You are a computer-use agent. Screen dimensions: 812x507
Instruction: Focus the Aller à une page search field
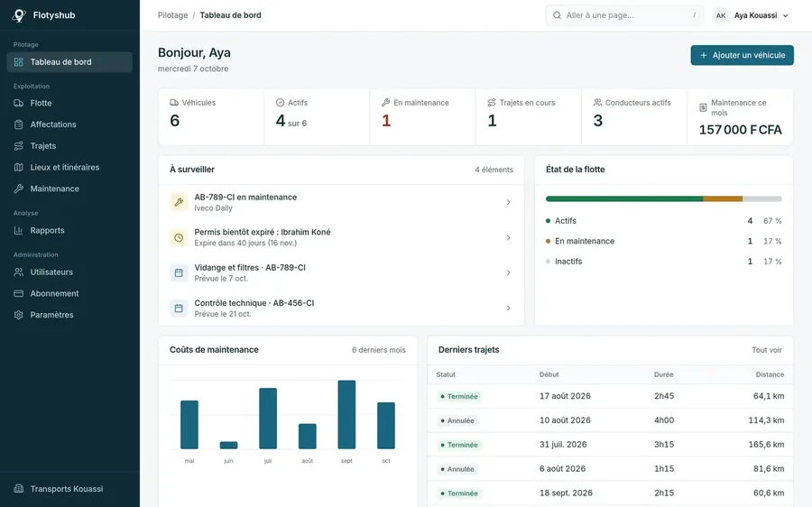click(x=624, y=15)
